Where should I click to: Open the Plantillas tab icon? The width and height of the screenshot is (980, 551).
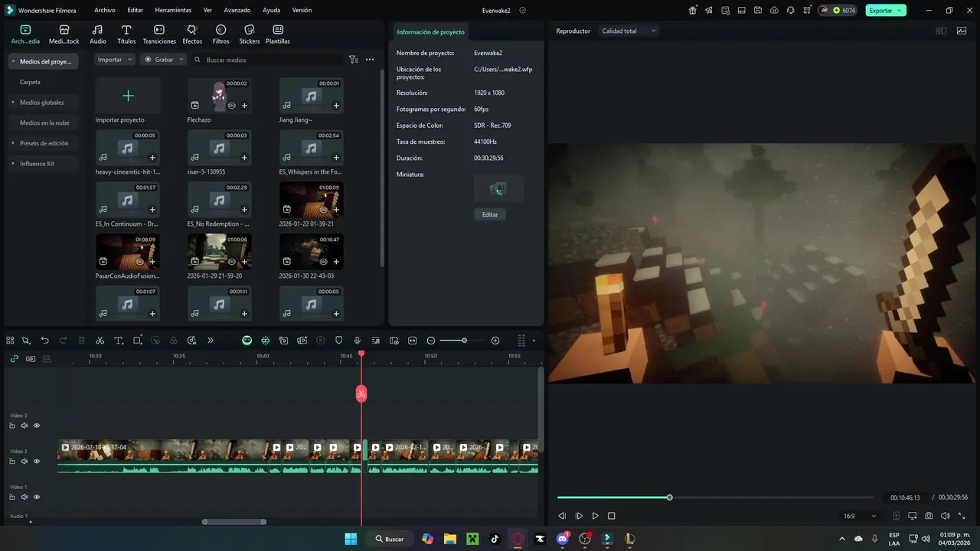click(277, 34)
